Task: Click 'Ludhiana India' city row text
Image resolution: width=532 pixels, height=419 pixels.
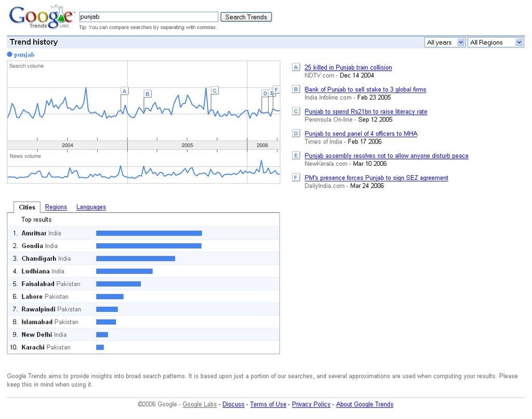Action: tap(43, 271)
